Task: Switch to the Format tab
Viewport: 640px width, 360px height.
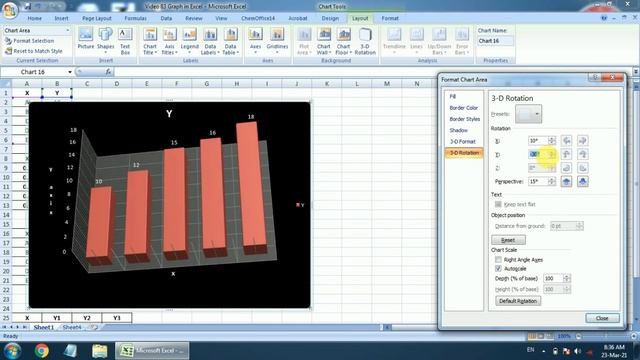Action: click(390, 18)
